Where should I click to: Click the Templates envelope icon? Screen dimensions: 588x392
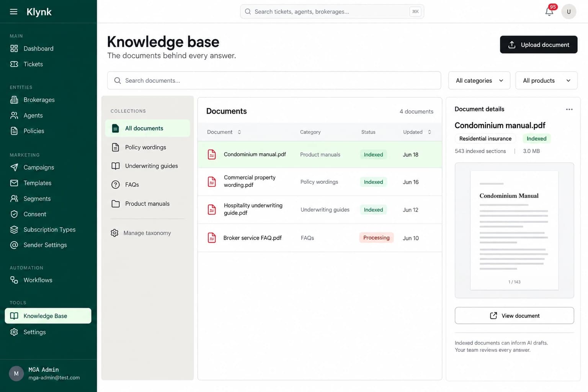(14, 183)
